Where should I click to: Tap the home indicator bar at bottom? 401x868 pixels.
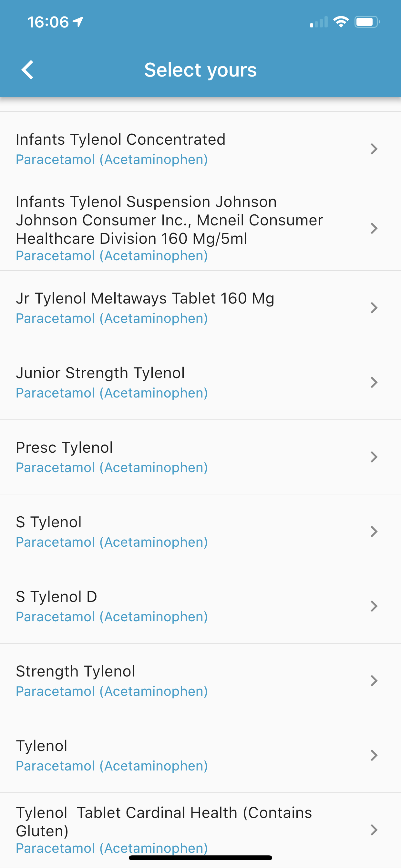tap(200, 858)
